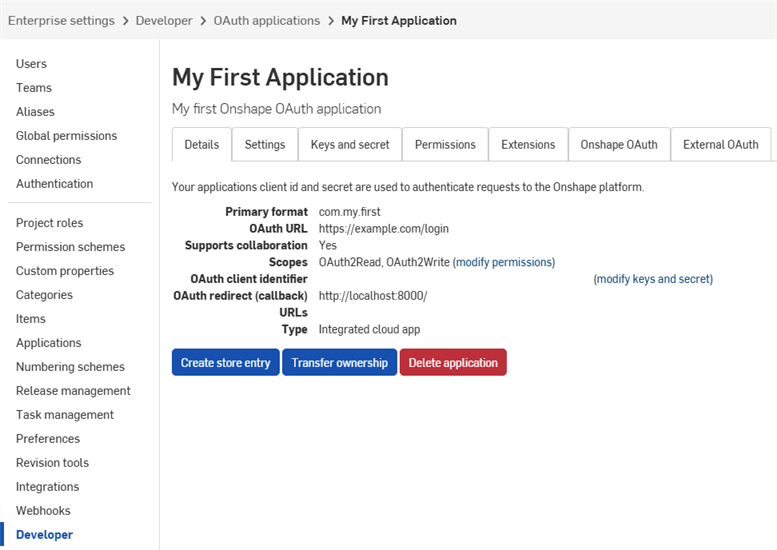Open Preferences in the sidebar
The width and height of the screenshot is (777, 550).
(x=48, y=439)
